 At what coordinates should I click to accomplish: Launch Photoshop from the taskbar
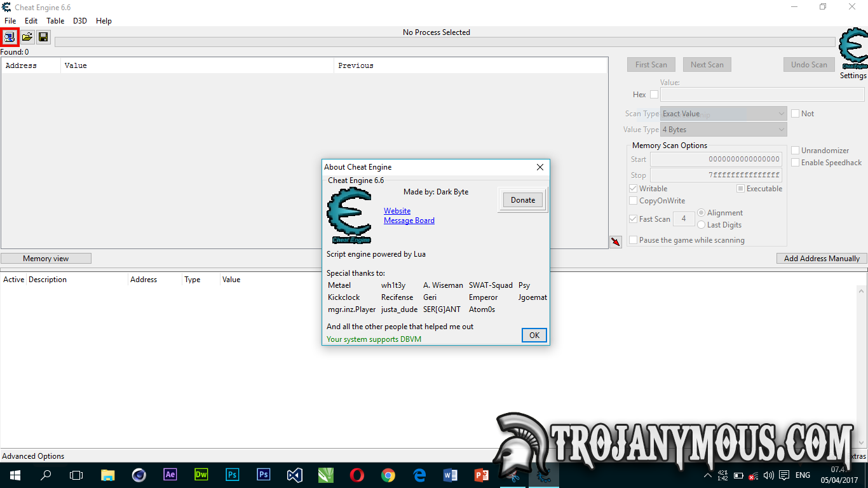(263, 475)
